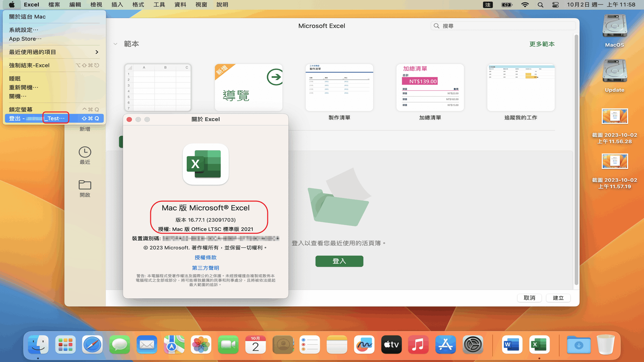Open Word from the Dock
The height and width of the screenshot is (362, 644).
pos(512,345)
